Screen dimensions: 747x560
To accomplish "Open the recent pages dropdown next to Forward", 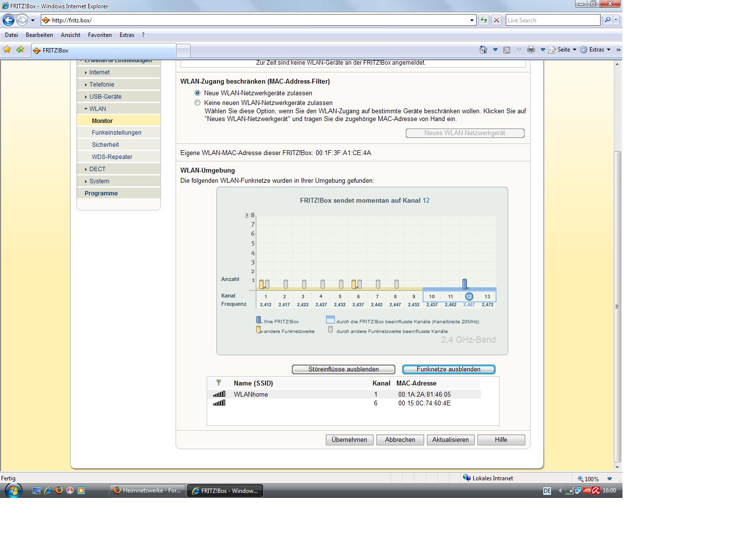I will click(x=33, y=20).
